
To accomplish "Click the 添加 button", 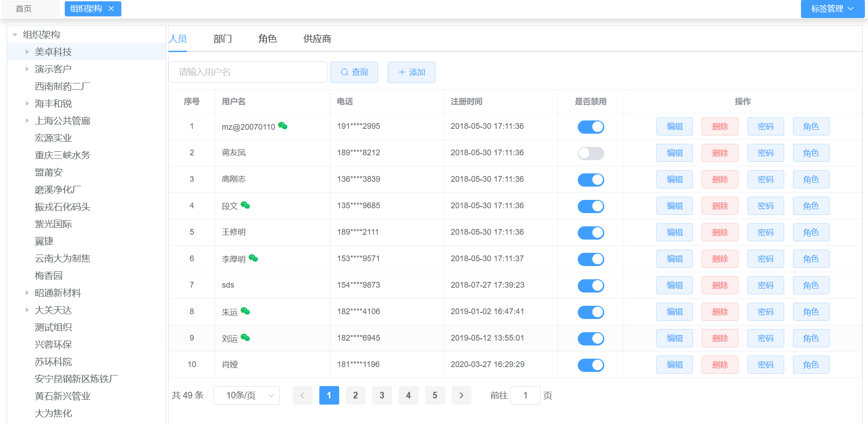I will [411, 72].
